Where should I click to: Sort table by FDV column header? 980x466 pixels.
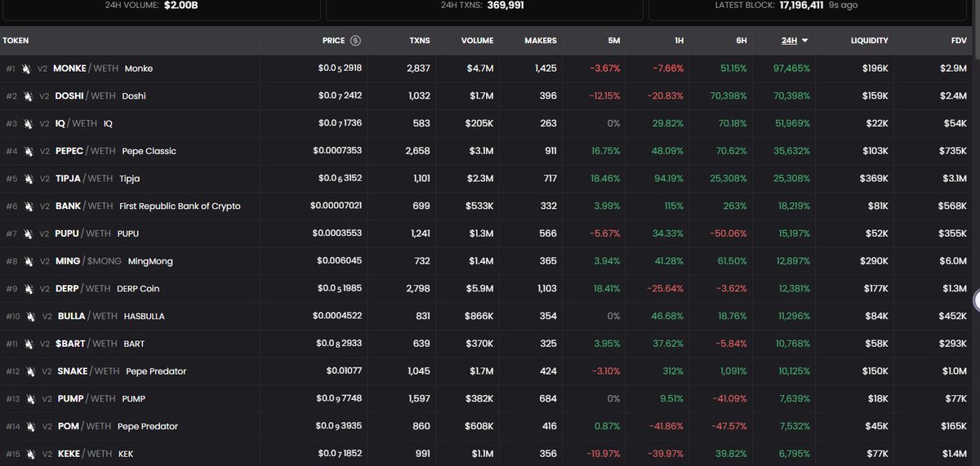959,40
